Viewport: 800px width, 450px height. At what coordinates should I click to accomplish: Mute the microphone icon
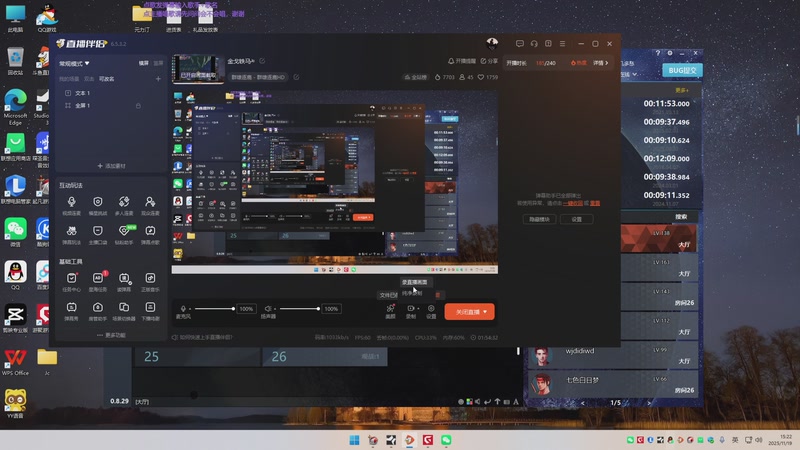(x=184, y=309)
